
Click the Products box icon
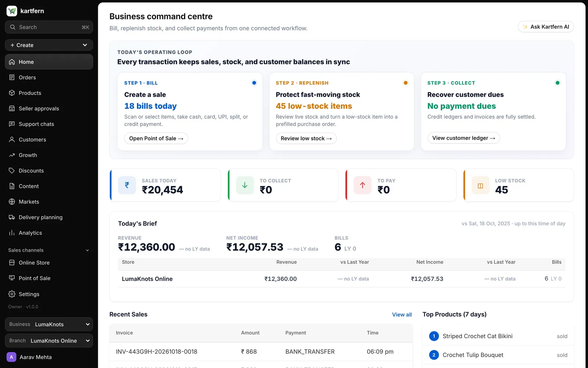(12, 93)
